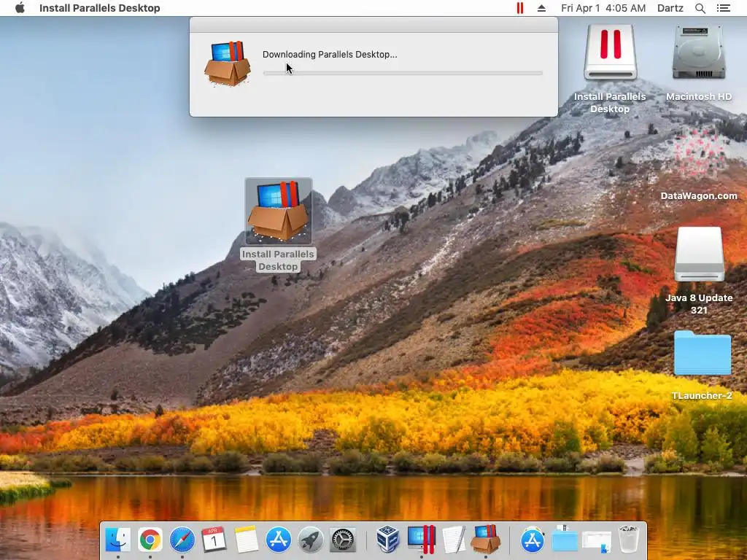
Task: Click the Downloading Parallels Desktop progress bar
Action: tap(403, 73)
